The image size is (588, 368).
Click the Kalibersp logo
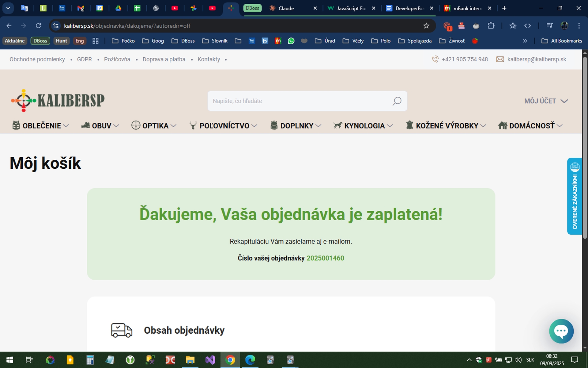58,100
